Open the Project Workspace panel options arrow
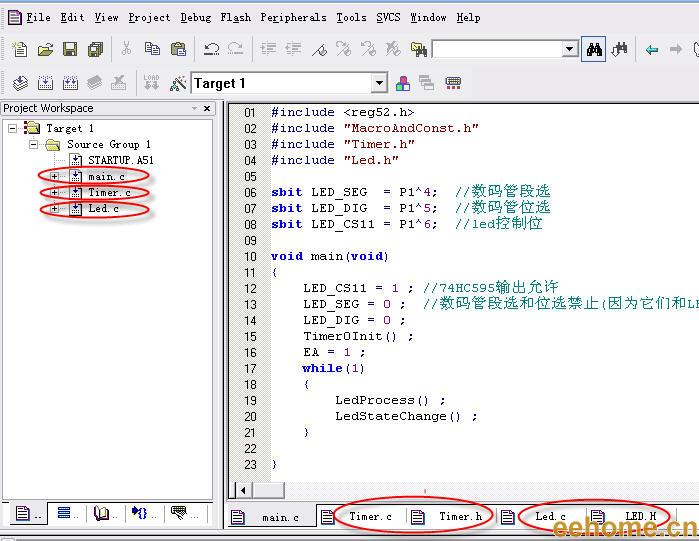This screenshot has height=541, width=699. click(x=194, y=108)
